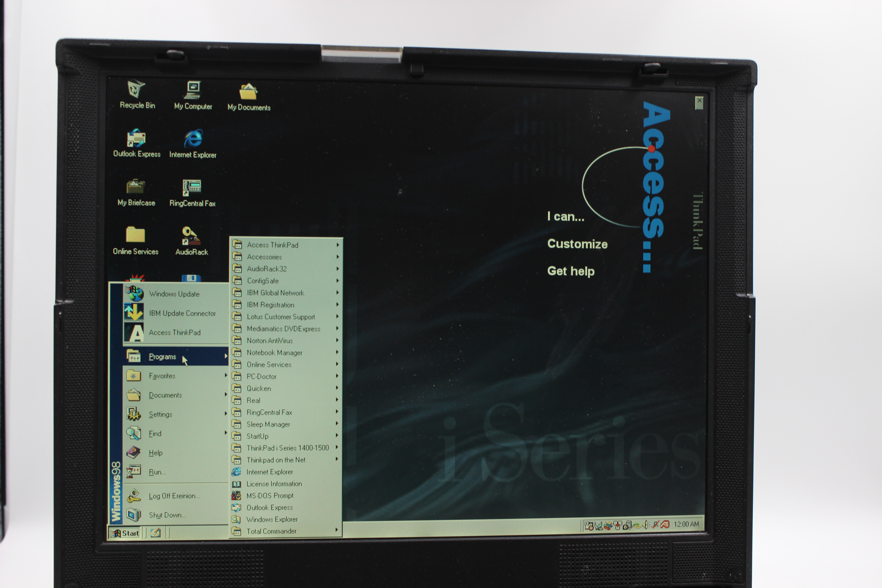Open RingCentral Fax desktop shortcut
This screenshot has width=882, height=588.
[192, 188]
